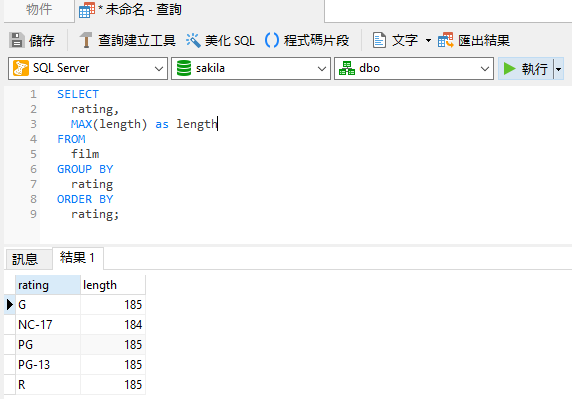Click the 查詢建立工具 label
The image size is (572, 399).
click(x=137, y=40)
